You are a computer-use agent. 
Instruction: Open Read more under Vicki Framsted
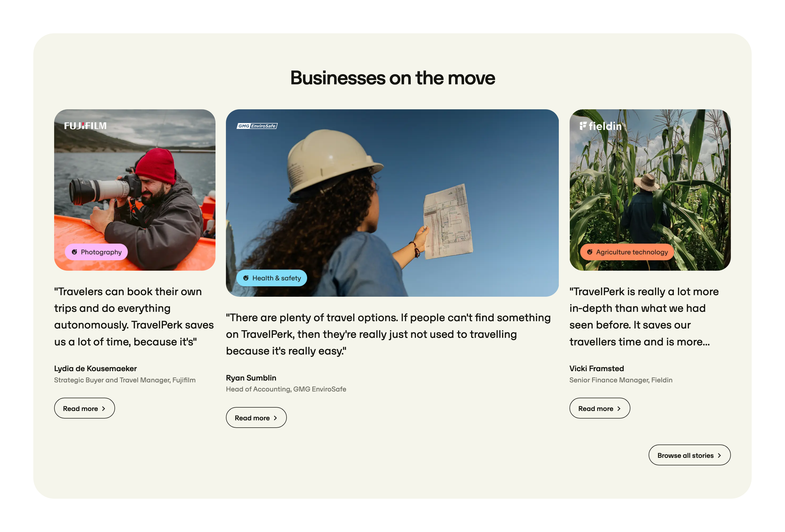[x=600, y=408]
